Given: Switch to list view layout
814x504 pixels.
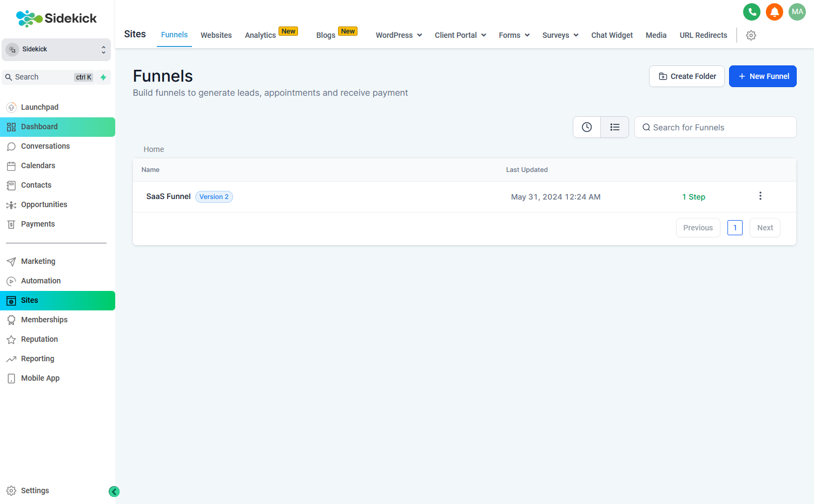Looking at the screenshot, I should coord(615,127).
